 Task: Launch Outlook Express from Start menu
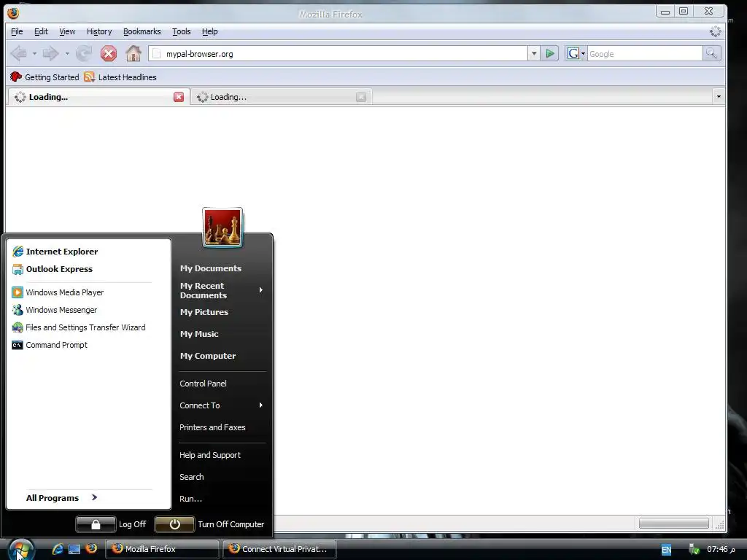[53, 269]
